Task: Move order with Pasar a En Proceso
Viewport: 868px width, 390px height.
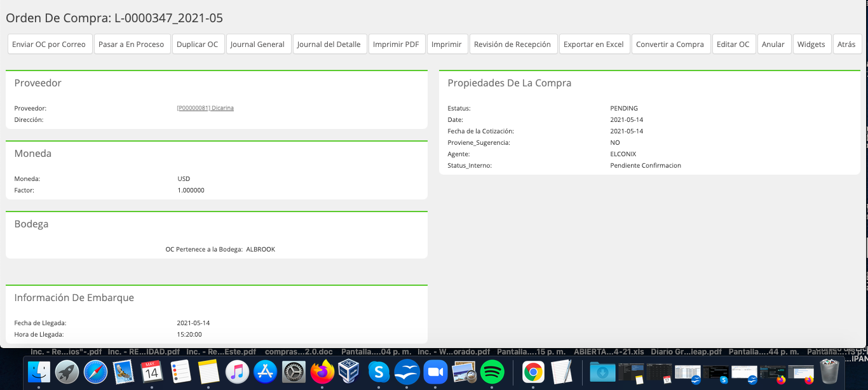Action: (x=132, y=44)
